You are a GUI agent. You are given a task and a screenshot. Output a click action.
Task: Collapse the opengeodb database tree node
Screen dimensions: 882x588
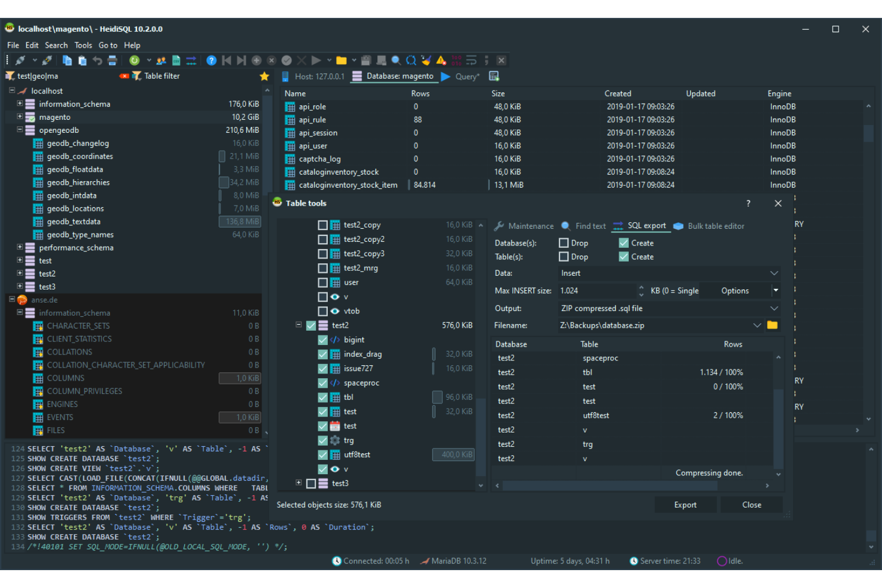pyautogui.click(x=20, y=130)
